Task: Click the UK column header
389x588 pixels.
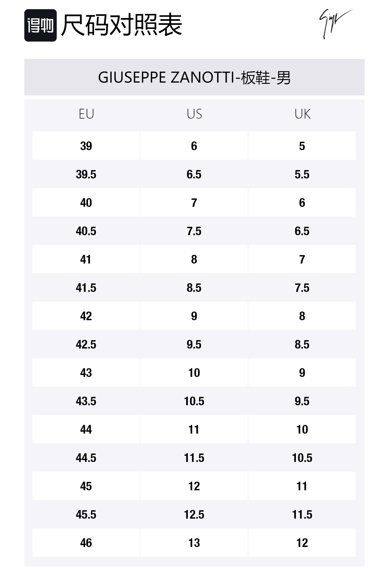Action: pos(302,114)
